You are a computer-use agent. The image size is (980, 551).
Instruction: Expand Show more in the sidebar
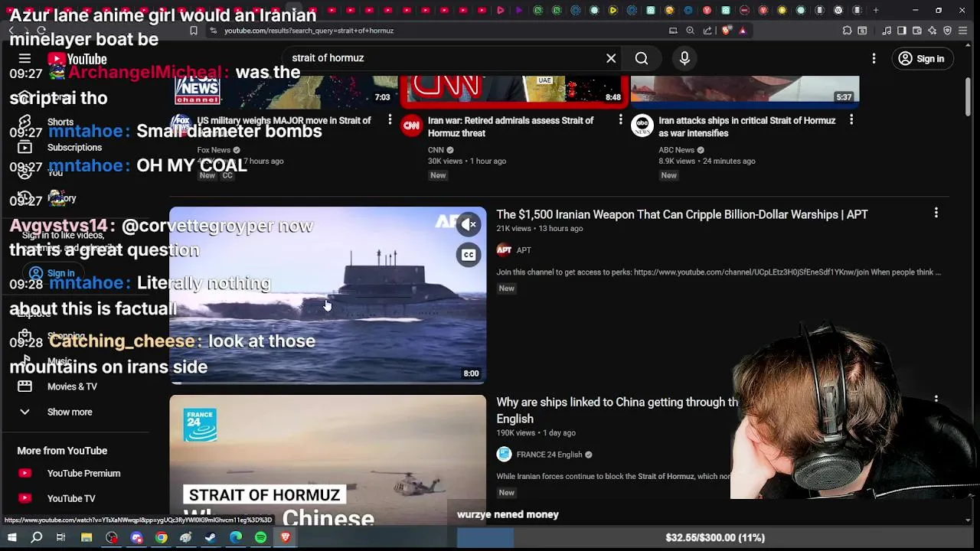point(69,412)
